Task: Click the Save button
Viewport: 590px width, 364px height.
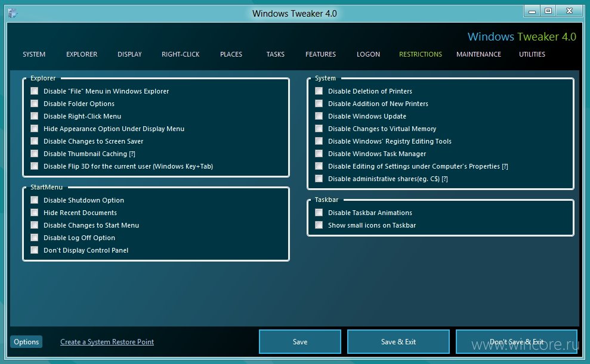Action: tap(300, 342)
